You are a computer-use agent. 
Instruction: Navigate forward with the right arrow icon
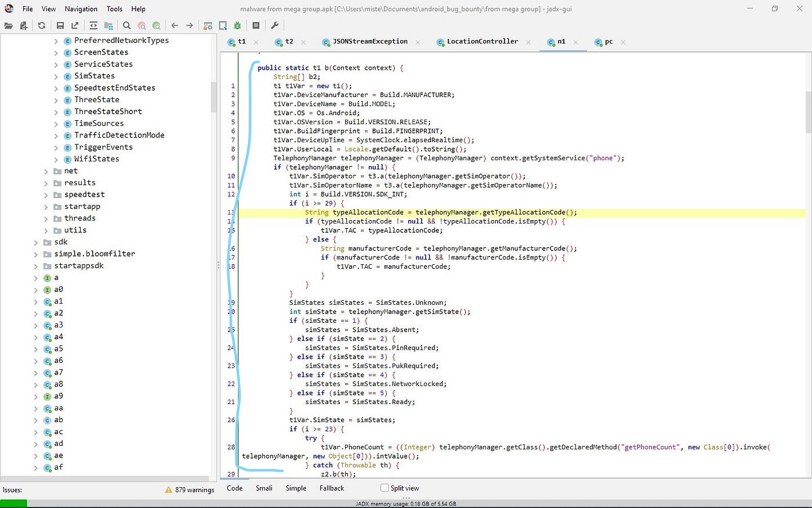190,26
